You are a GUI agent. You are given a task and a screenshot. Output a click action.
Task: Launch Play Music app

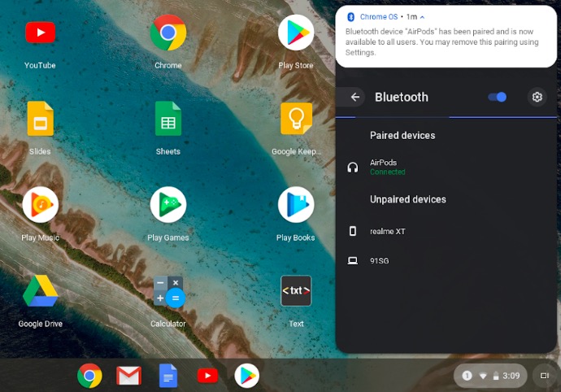40,205
